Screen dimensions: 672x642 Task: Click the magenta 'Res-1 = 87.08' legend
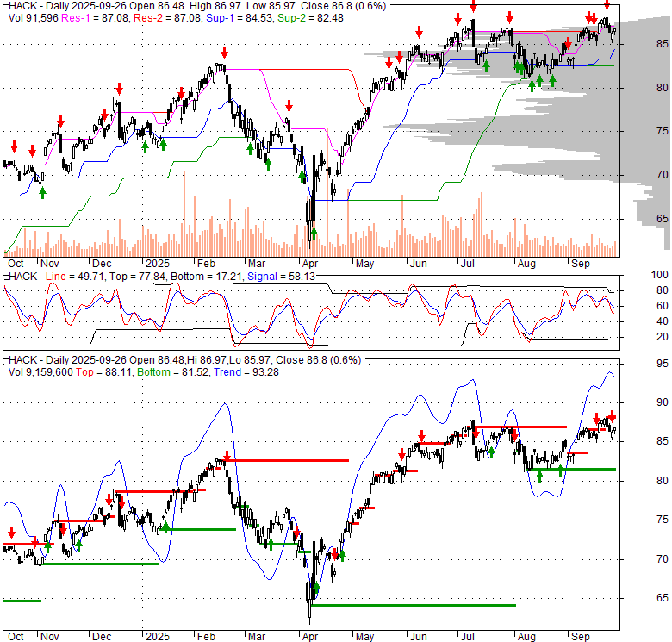click(x=96, y=18)
